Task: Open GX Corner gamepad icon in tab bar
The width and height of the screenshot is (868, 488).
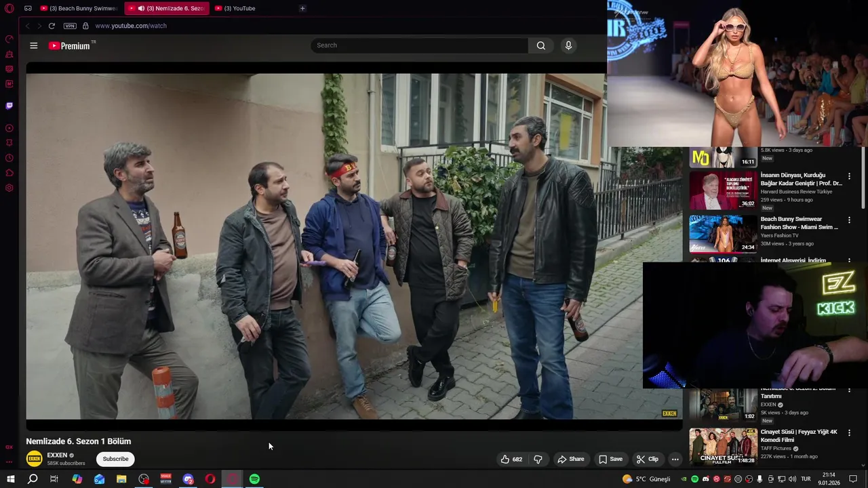Action: tap(28, 8)
